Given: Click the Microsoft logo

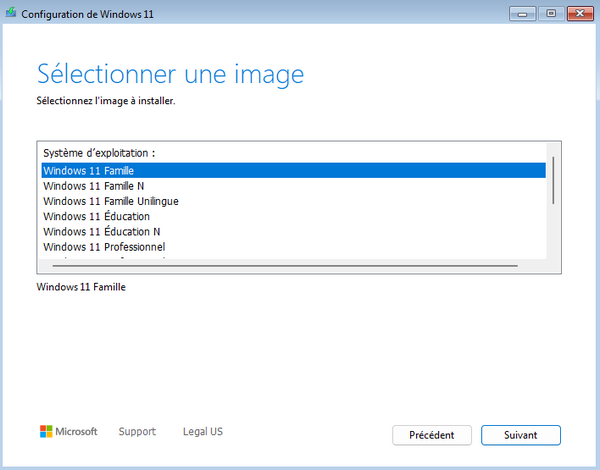Looking at the screenshot, I should pos(68,432).
